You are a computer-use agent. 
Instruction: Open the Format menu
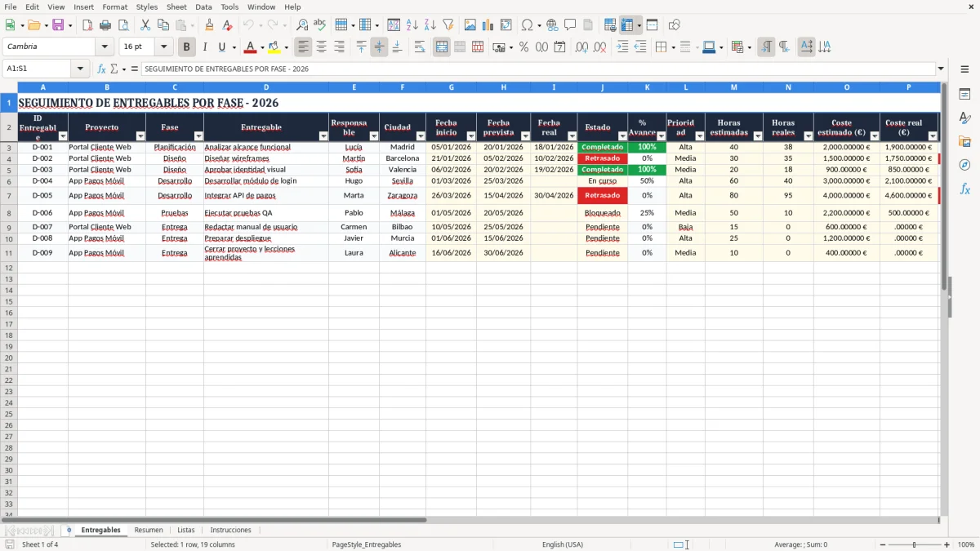tap(114, 7)
